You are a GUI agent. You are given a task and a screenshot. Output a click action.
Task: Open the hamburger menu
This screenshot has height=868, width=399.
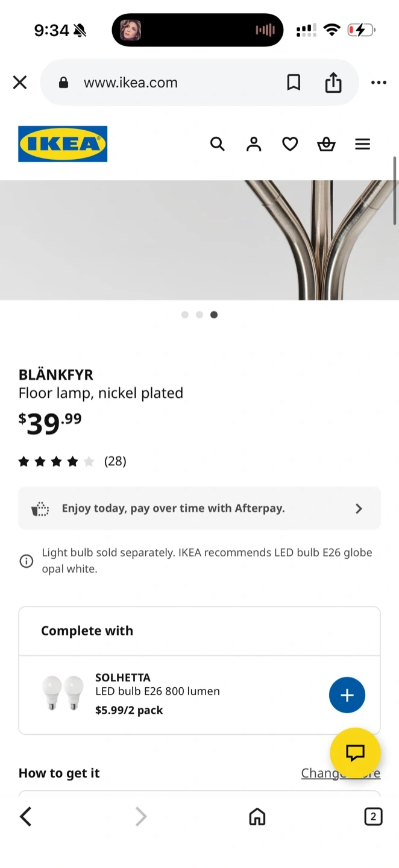pos(362,144)
